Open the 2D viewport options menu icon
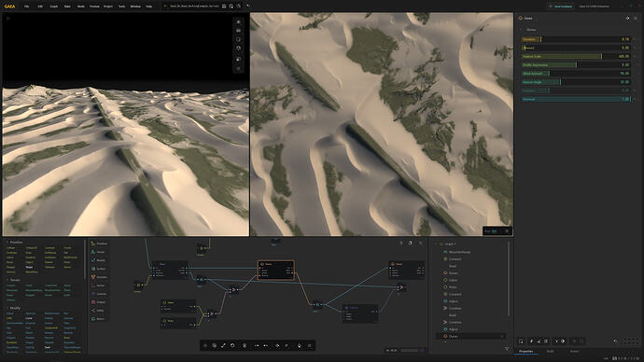644x362 pixels. coord(507,231)
